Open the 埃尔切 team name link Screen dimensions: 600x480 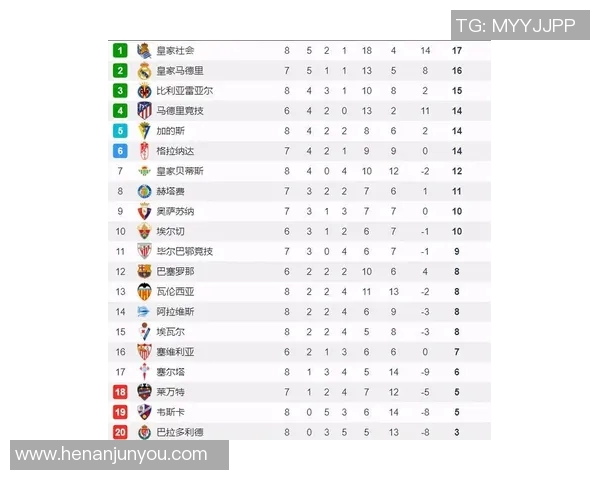[170, 231]
